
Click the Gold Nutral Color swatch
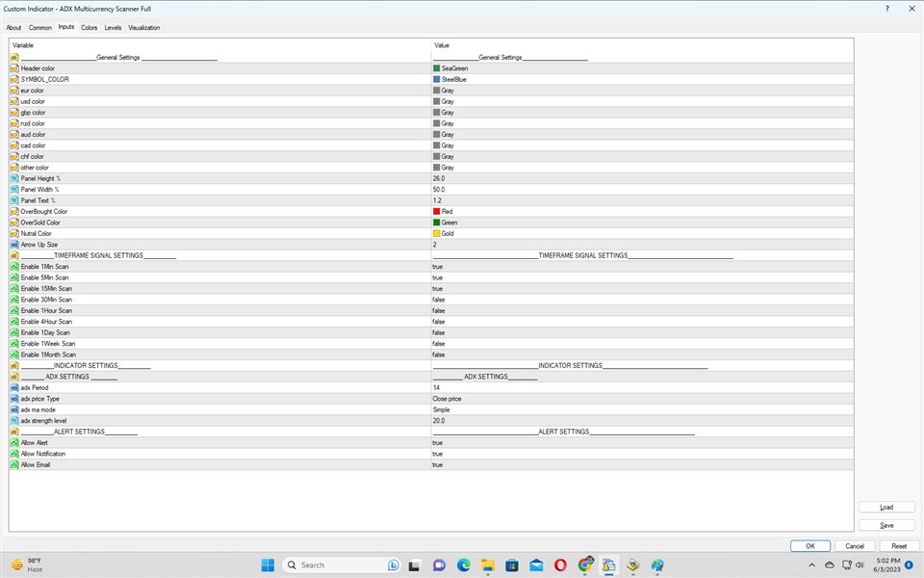[x=437, y=233]
